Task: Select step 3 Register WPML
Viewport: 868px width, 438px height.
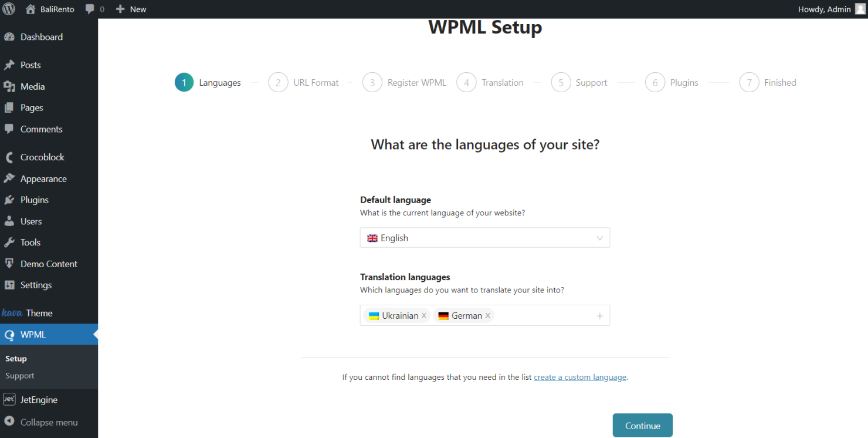Action: pyautogui.click(x=405, y=83)
